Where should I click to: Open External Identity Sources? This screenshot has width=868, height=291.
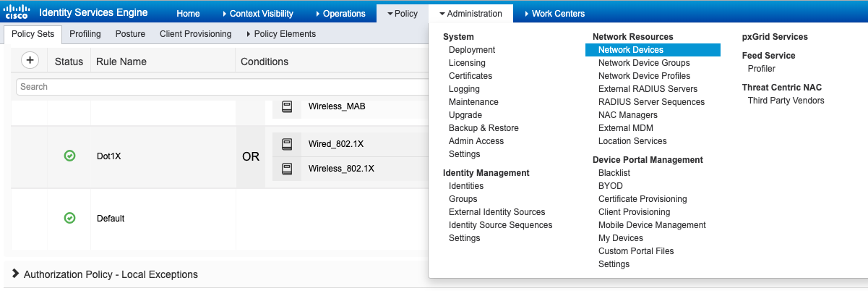pos(497,212)
